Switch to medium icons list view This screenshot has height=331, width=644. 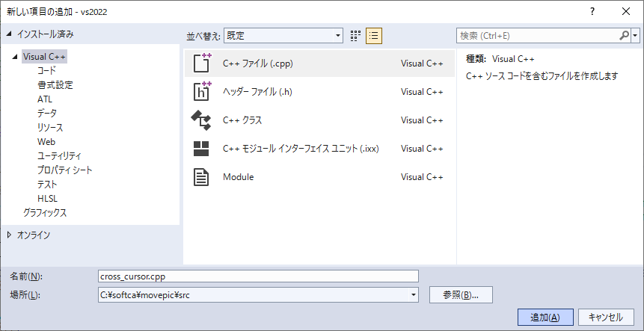coord(374,35)
